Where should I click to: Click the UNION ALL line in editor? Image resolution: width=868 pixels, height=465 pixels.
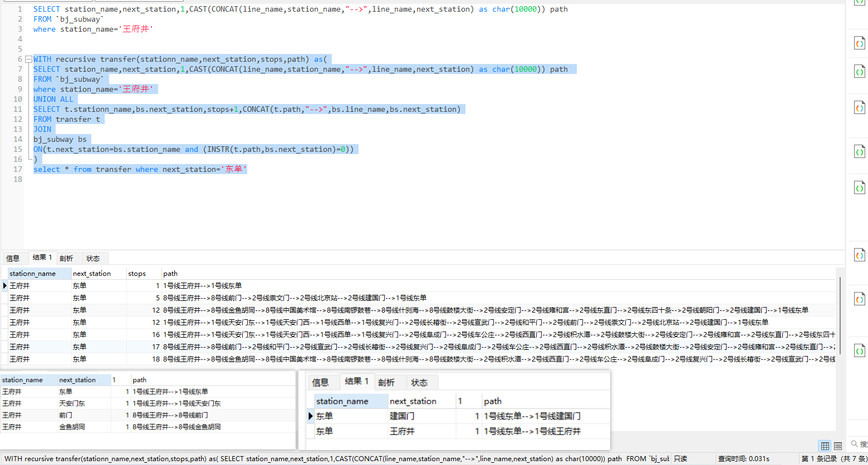point(53,99)
